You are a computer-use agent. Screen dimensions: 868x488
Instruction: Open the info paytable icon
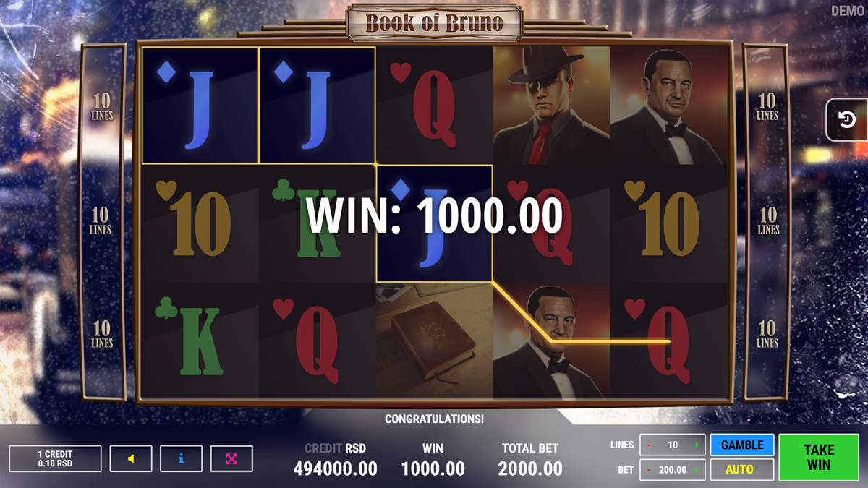tap(181, 458)
